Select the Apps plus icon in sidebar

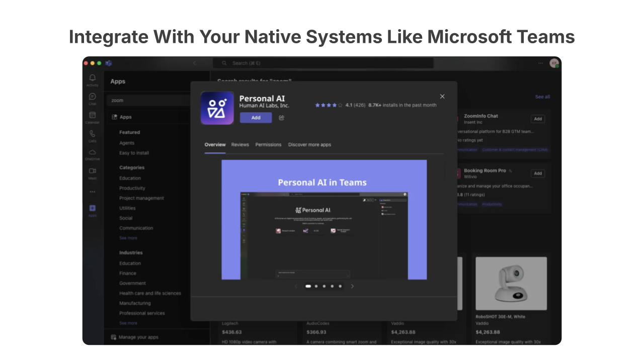93,208
